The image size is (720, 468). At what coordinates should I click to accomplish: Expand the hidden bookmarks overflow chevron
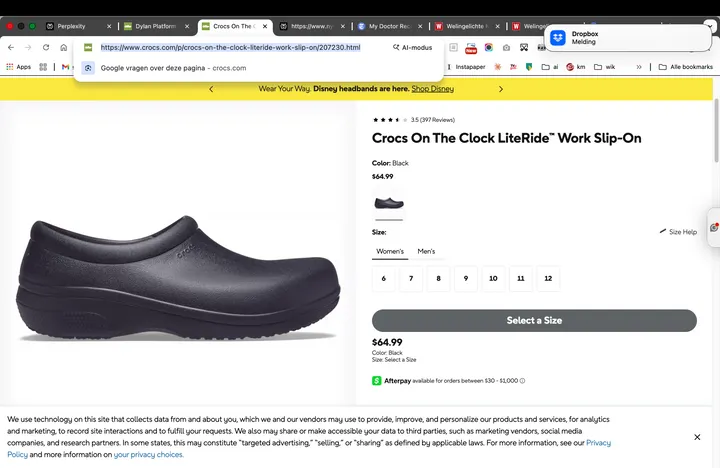click(639, 67)
